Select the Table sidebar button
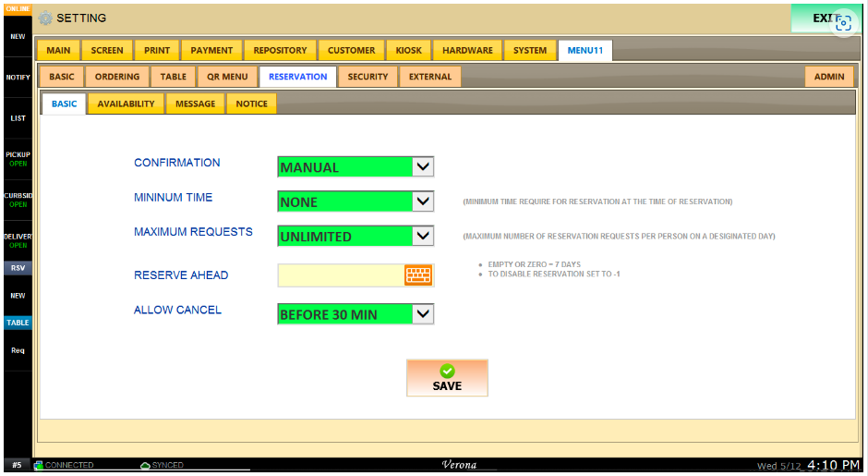 18,323
